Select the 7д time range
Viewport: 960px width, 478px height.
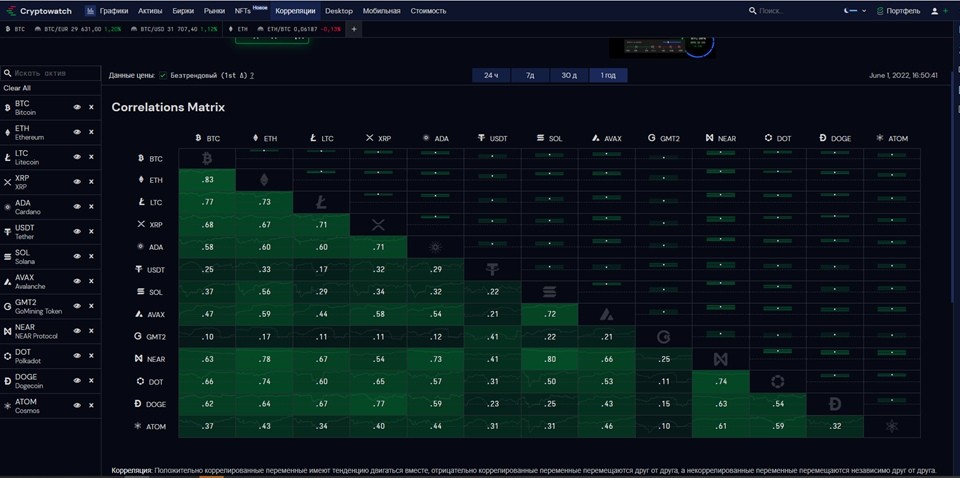pyautogui.click(x=530, y=75)
